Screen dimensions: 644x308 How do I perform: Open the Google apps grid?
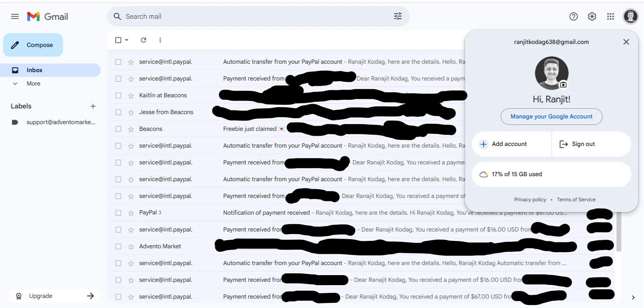coord(610,16)
